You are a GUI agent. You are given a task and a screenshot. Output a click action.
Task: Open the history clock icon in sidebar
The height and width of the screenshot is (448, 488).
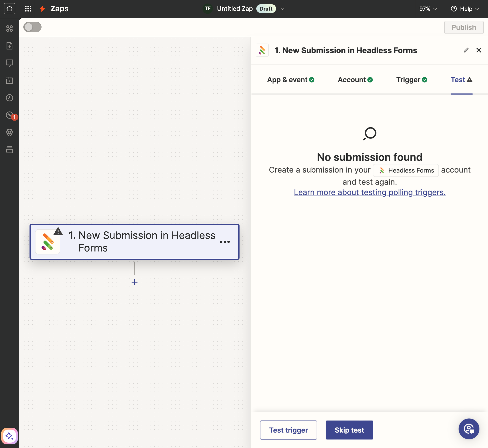click(x=9, y=98)
